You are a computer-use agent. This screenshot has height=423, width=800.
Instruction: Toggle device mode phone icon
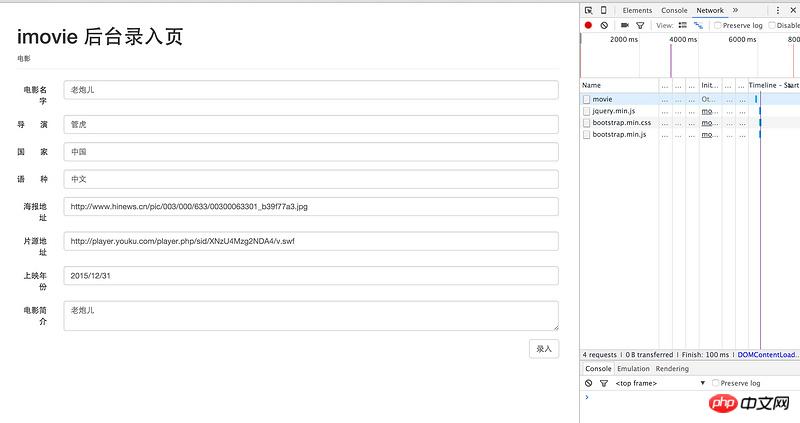[604, 10]
